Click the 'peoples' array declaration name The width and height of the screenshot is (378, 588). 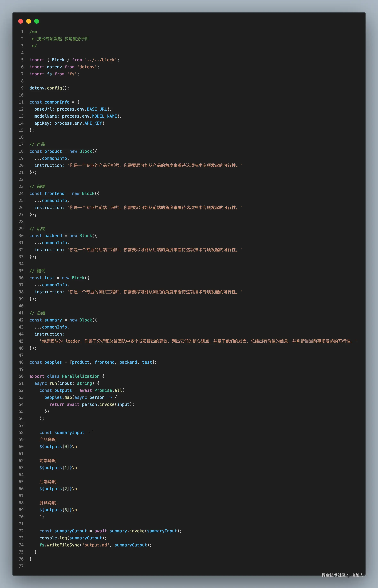53,362
